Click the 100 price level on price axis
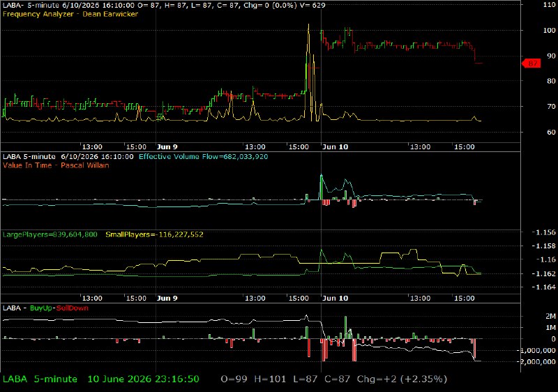This screenshot has width=558, height=392. click(549, 31)
